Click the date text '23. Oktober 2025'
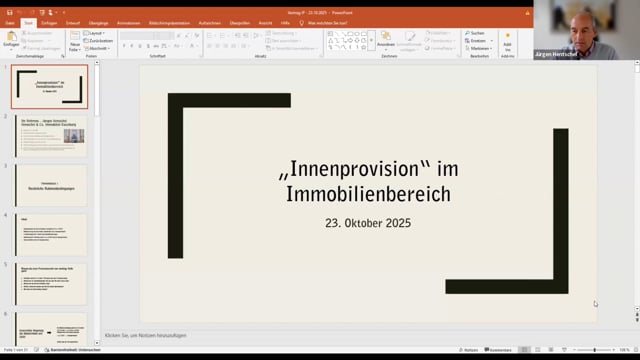Viewport: 640px width, 360px height. (x=368, y=223)
